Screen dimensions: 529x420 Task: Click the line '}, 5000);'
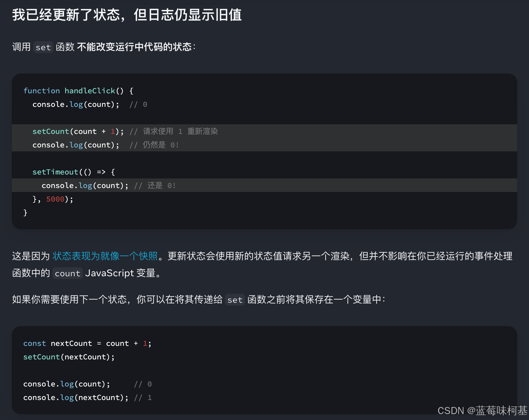pyautogui.click(x=53, y=199)
